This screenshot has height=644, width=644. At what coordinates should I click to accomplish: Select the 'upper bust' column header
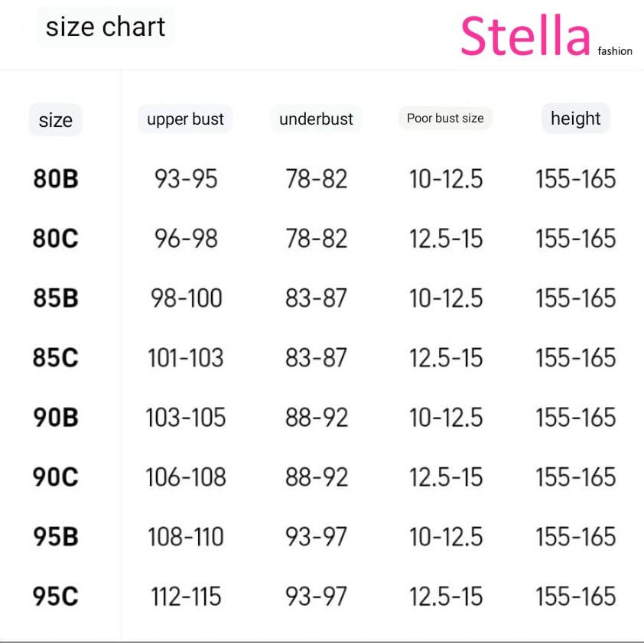(x=185, y=119)
